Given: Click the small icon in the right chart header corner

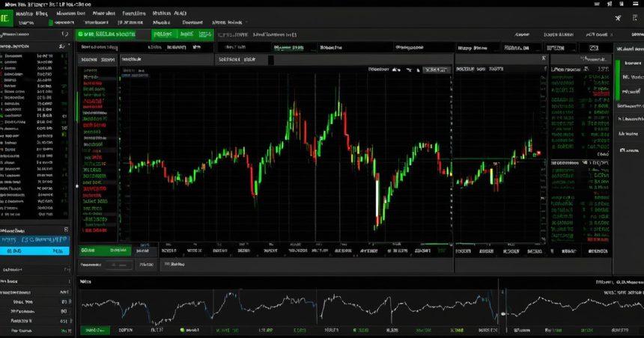Looking at the screenshot, I should [544, 59].
